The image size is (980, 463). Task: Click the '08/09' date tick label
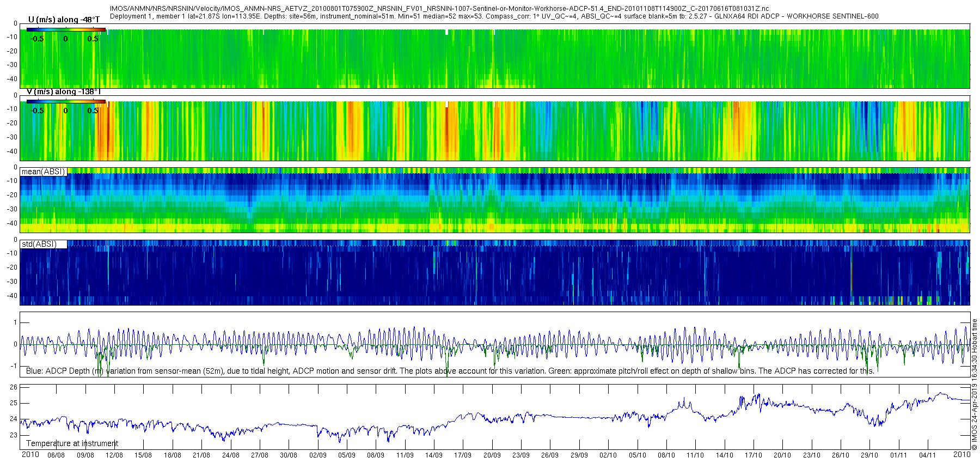[376, 455]
